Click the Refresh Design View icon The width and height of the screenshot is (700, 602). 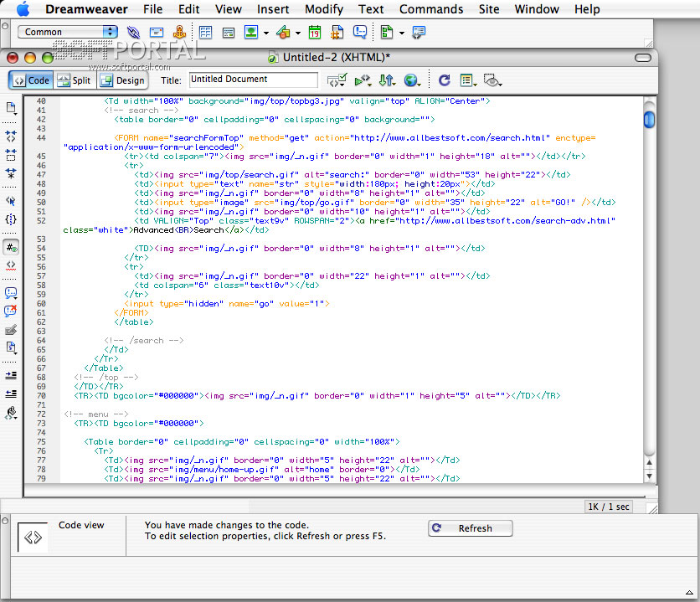[444, 80]
